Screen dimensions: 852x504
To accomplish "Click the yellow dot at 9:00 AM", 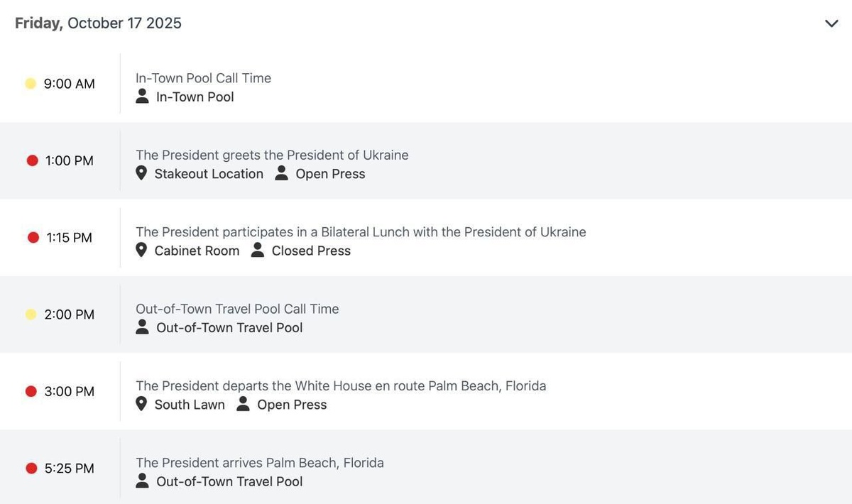I will pyautogui.click(x=31, y=84).
